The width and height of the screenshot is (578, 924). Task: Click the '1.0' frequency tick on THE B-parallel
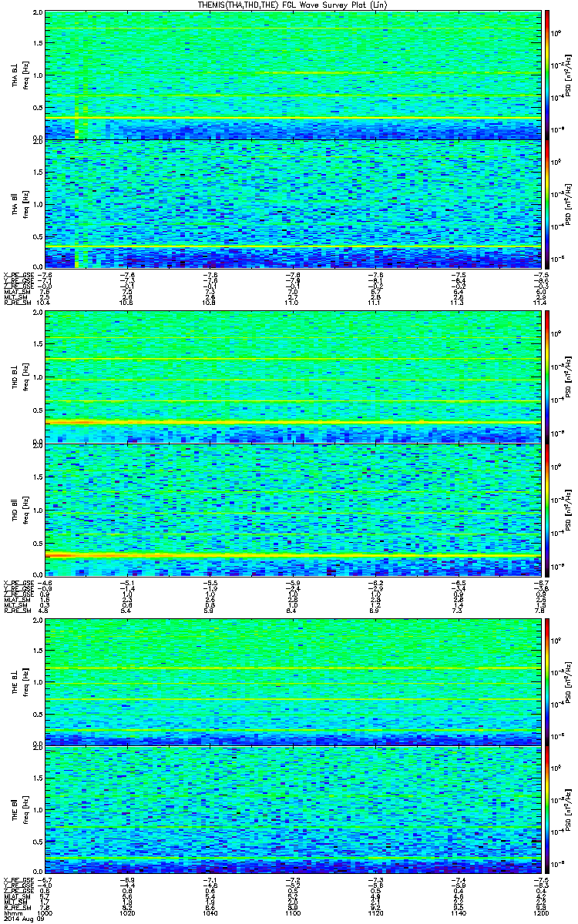38,810
